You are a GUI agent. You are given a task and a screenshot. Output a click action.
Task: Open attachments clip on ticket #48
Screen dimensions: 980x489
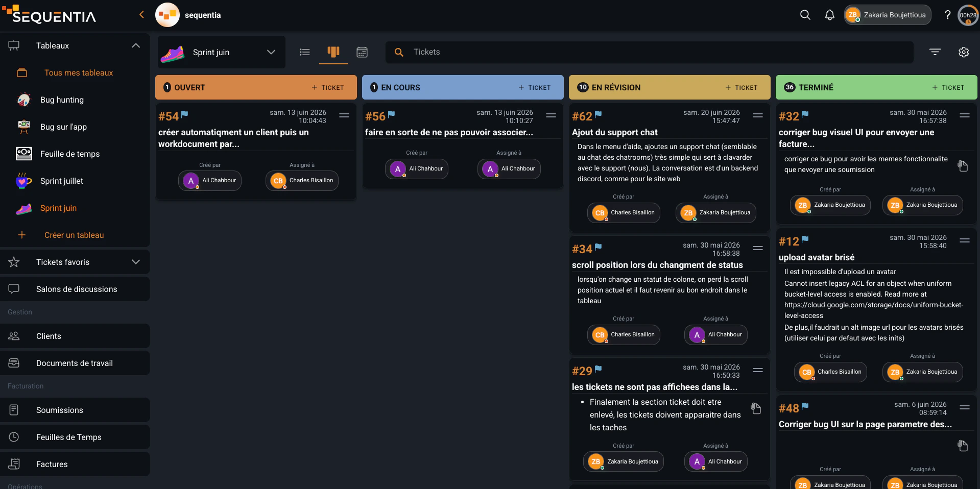963,446
